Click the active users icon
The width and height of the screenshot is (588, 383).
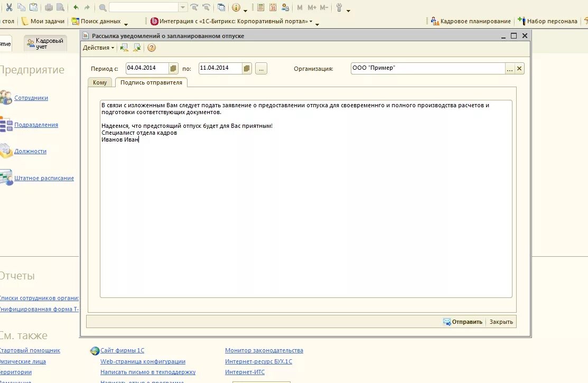[285, 7]
